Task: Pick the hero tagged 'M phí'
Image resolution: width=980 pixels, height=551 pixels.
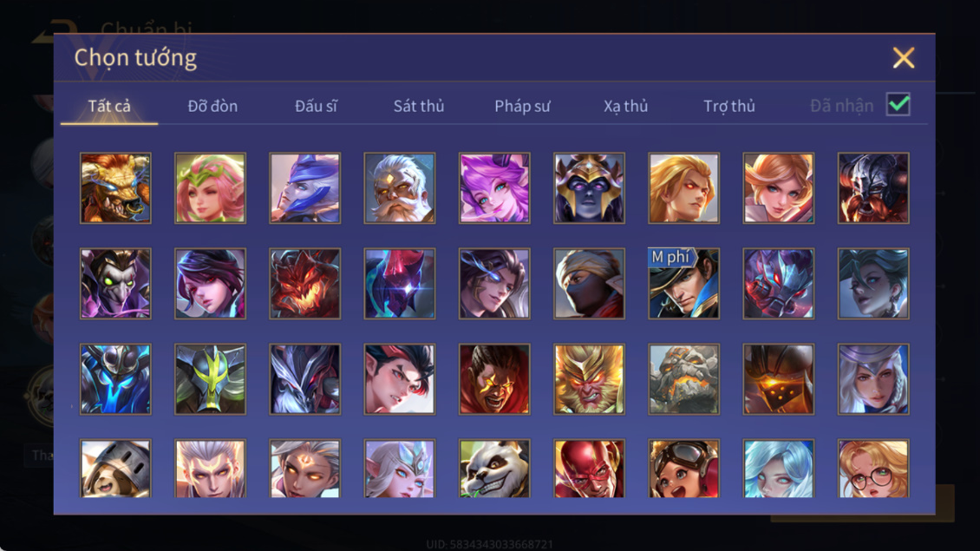Action: tap(683, 284)
